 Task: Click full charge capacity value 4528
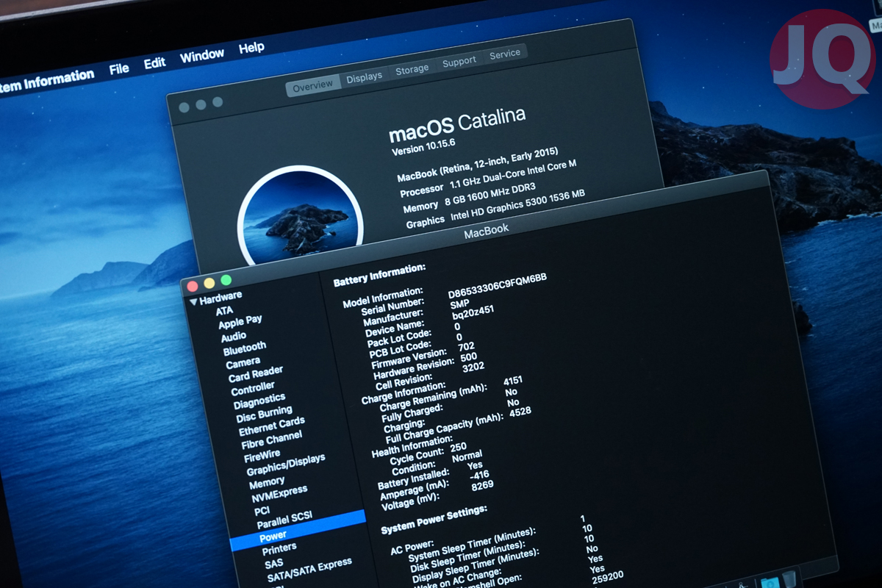click(520, 412)
